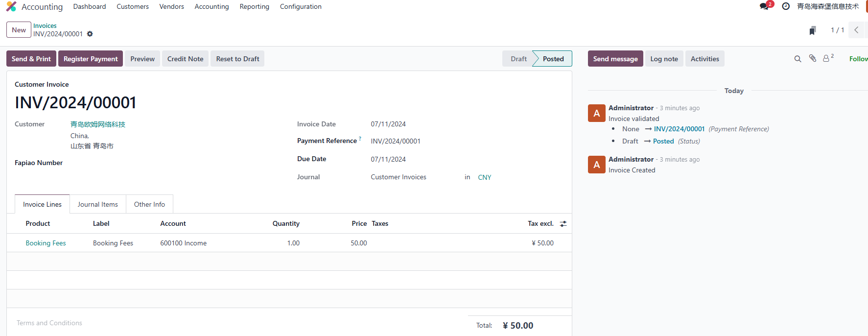Screen dimensions: 868x336
Task: Click the Credit Note button
Action: [x=185, y=59]
